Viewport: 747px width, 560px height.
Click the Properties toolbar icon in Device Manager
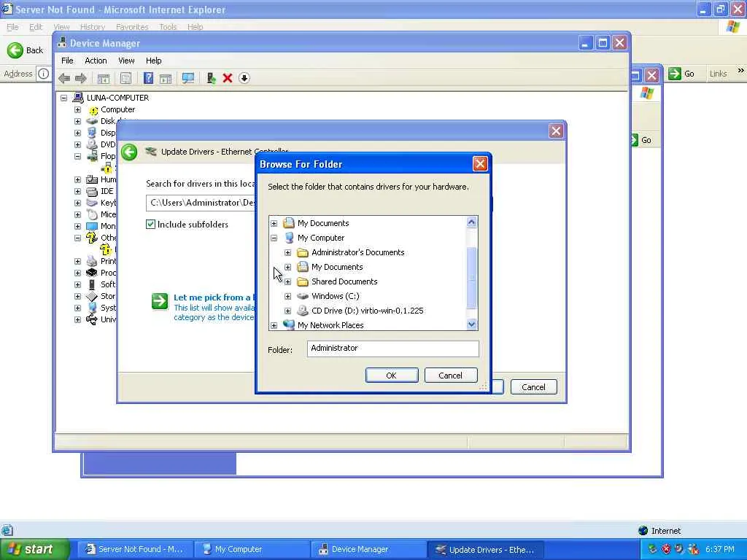click(x=125, y=78)
